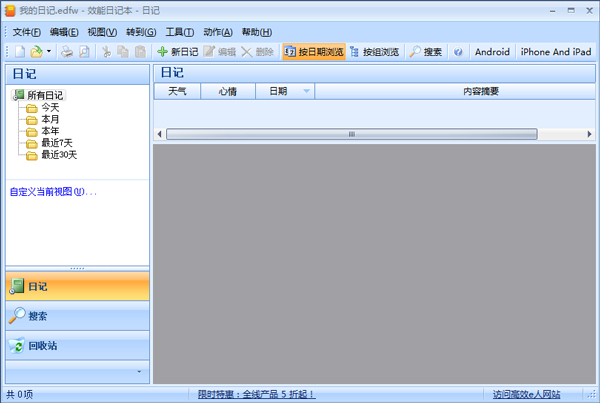The image size is (600, 403).
Task: Click the 搜索 toolbar button
Action: [x=426, y=52]
